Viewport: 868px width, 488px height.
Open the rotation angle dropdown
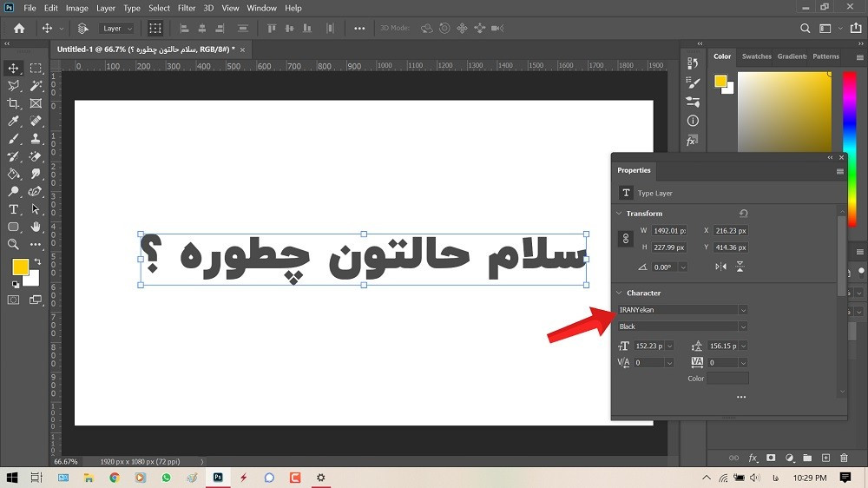point(683,267)
